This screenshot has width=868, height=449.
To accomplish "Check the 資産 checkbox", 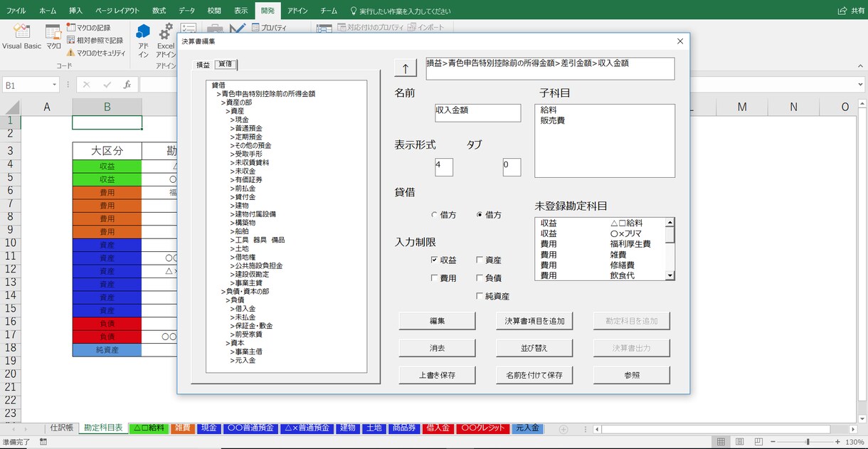I will coord(480,260).
